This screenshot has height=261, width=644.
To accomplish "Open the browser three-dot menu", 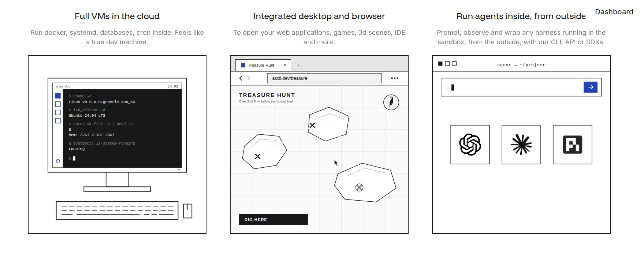I will (395, 78).
